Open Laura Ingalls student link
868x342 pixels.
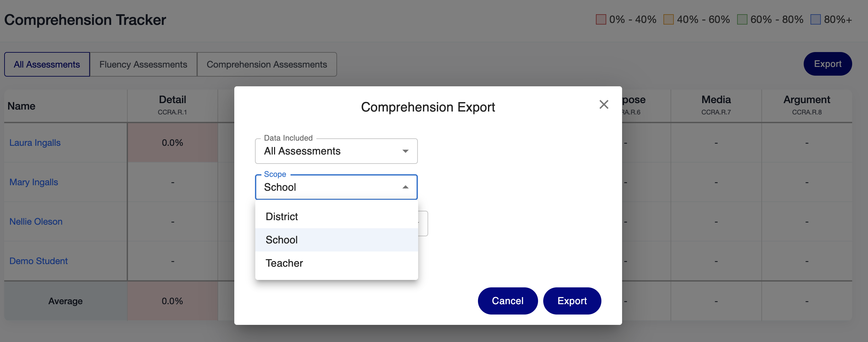tap(35, 143)
